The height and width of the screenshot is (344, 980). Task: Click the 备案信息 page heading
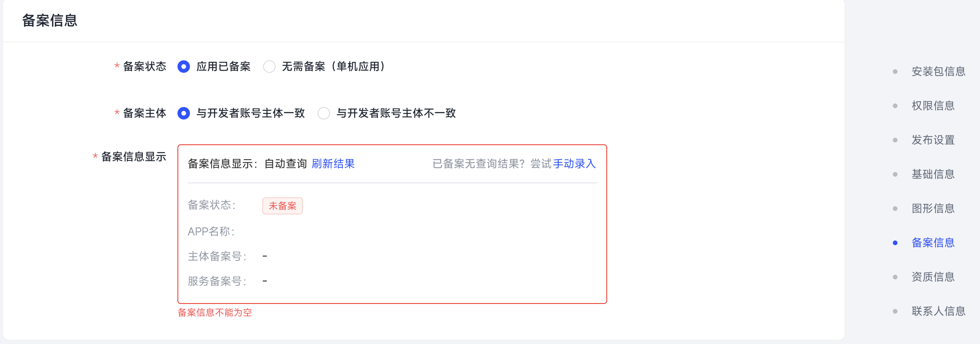coord(50,21)
